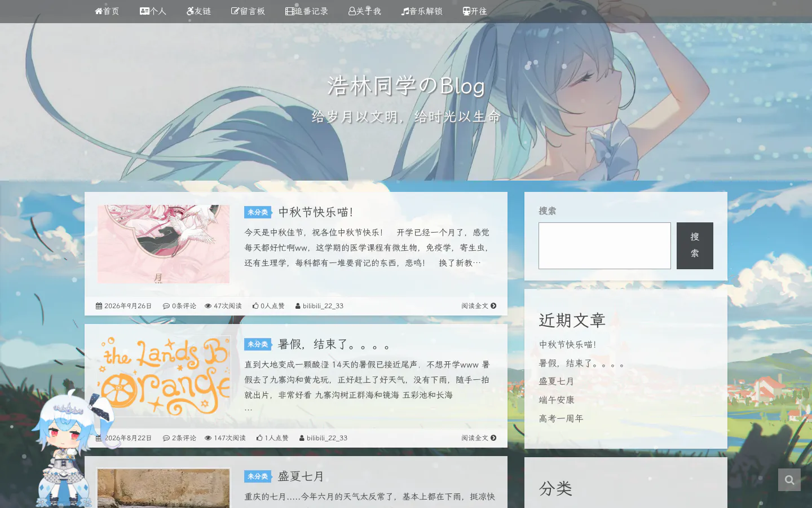This screenshot has width=812, height=508.
Task: Click 0条评论 comment icon on first post
Action: pos(179,306)
